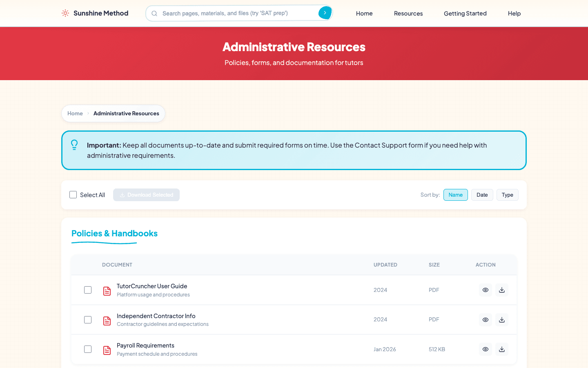The height and width of the screenshot is (368, 588).
Task: Click the Sunshine Method sun logo
Action: point(65,13)
